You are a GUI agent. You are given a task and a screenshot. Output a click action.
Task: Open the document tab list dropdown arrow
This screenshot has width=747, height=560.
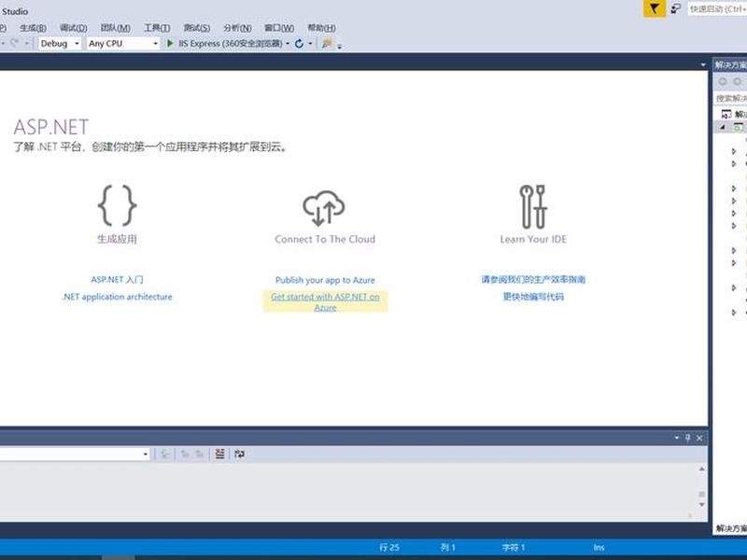(x=703, y=64)
